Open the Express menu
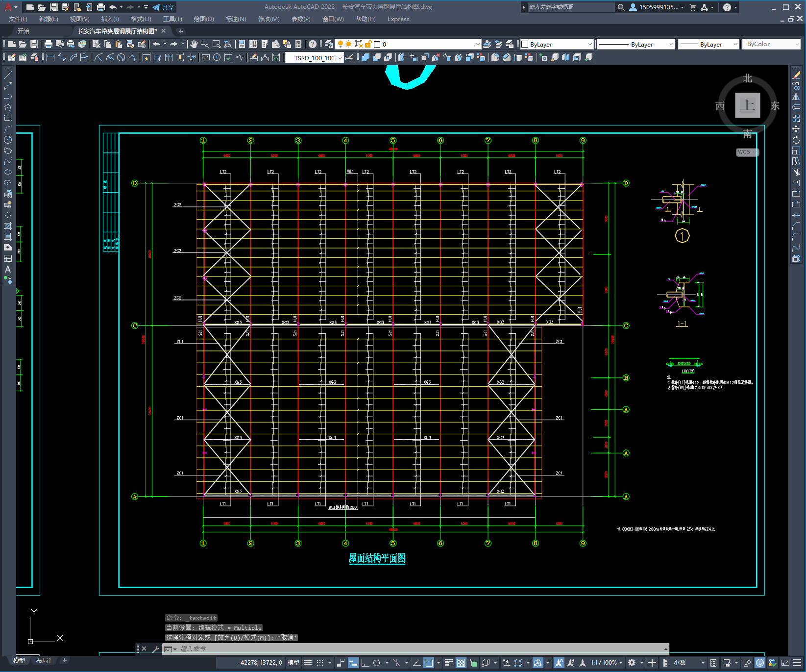This screenshot has height=672, width=806. click(398, 19)
